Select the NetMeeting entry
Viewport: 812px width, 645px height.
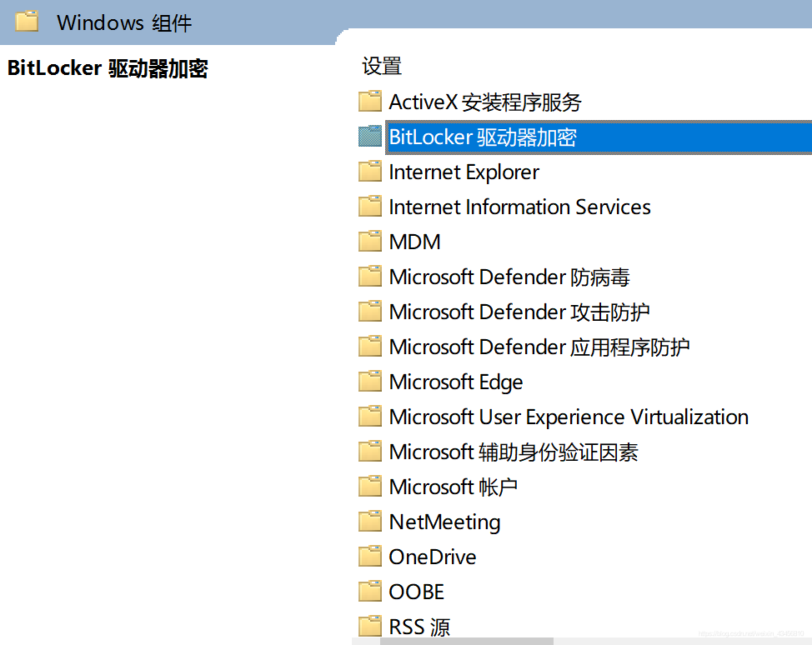pos(444,522)
